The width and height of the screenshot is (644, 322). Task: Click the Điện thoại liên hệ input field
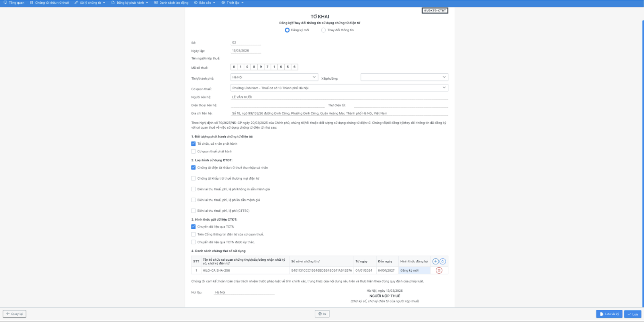[277, 105]
